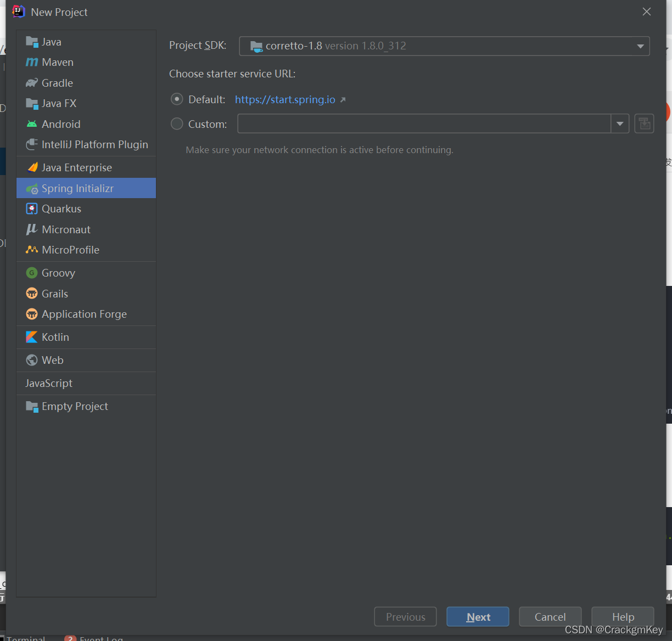Select MicroProfile project generator
672x641 pixels.
point(86,250)
